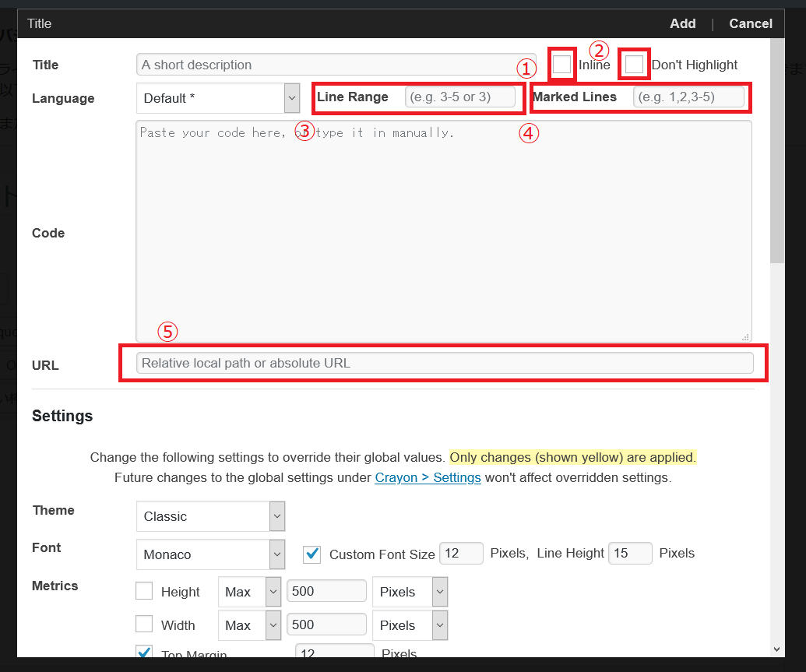Click the dialog scrollbar down arrow
Viewport: 806px width, 672px height.
(x=776, y=649)
